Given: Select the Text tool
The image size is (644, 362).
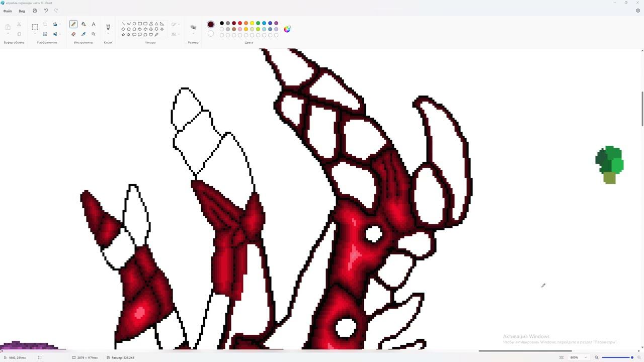Looking at the screenshot, I should coord(93,24).
